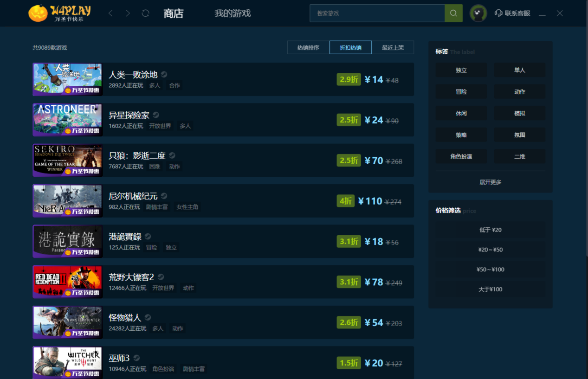
Task: Click the headset customer service icon
Action: pos(498,13)
